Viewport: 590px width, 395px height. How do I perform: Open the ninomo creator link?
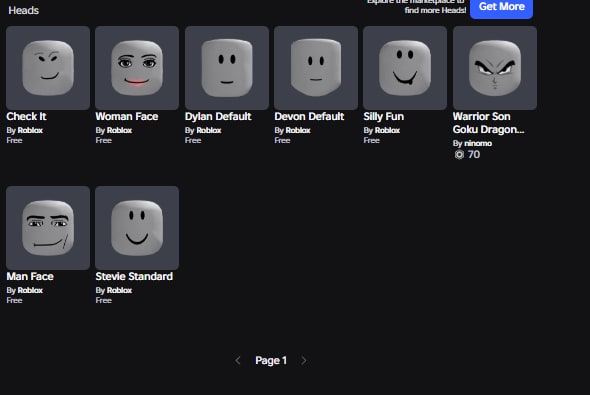coord(478,143)
